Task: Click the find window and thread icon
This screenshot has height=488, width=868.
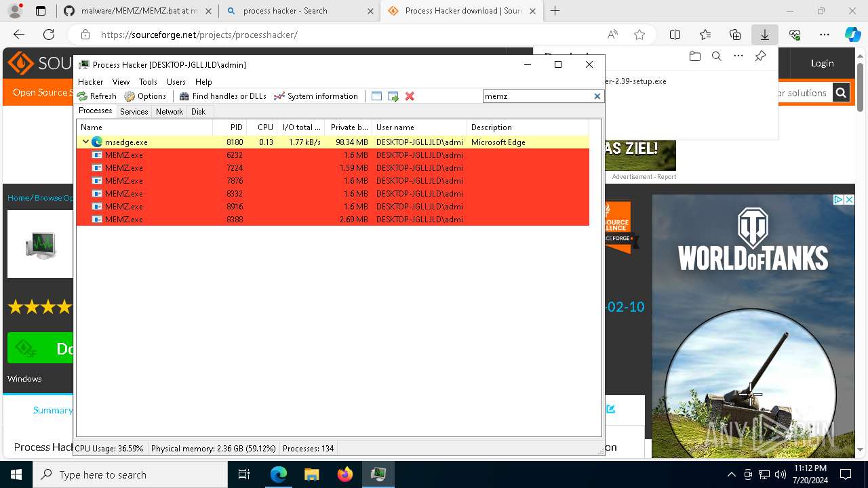Action: point(393,96)
